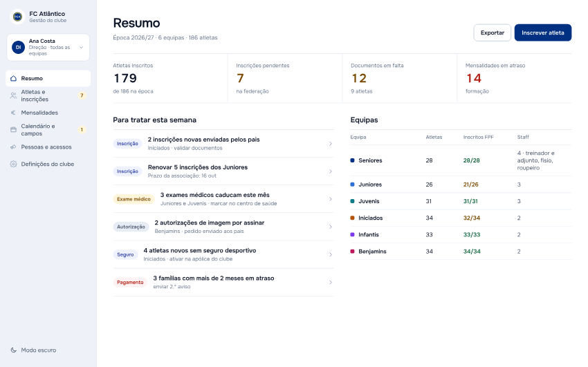Click the Juniores blue color dot
This screenshot has height=367, width=588.
coord(352,185)
